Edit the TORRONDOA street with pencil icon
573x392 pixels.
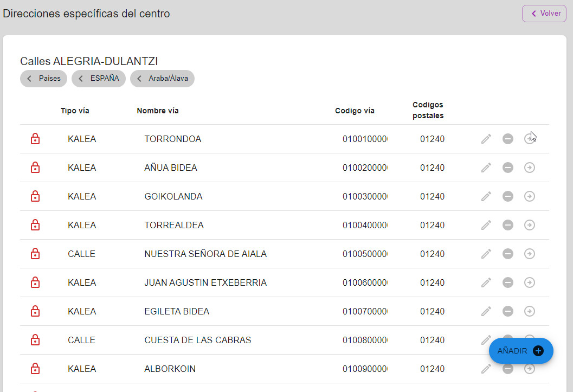(486, 139)
